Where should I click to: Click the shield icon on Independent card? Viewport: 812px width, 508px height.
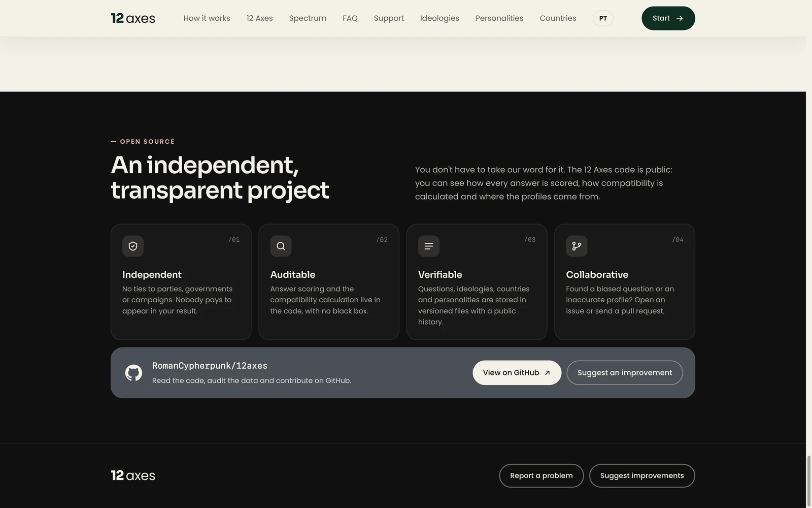[x=133, y=246]
